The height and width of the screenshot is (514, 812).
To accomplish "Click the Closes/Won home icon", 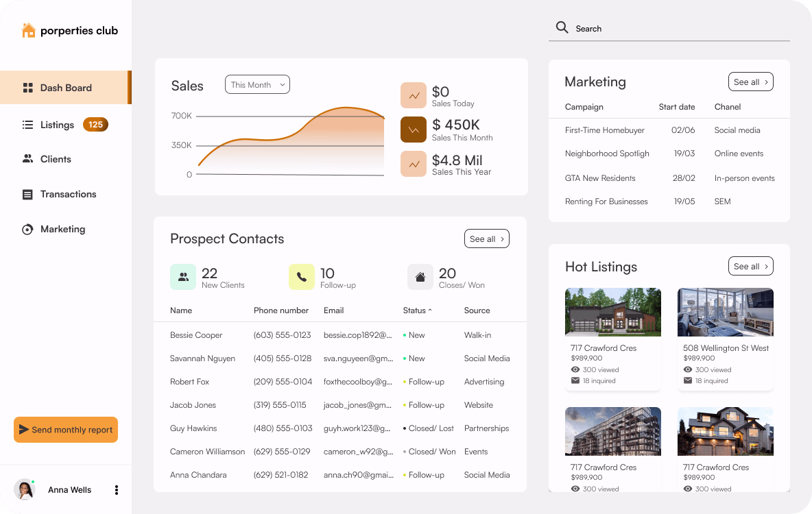I will pyautogui.click(x=420, y=277).
